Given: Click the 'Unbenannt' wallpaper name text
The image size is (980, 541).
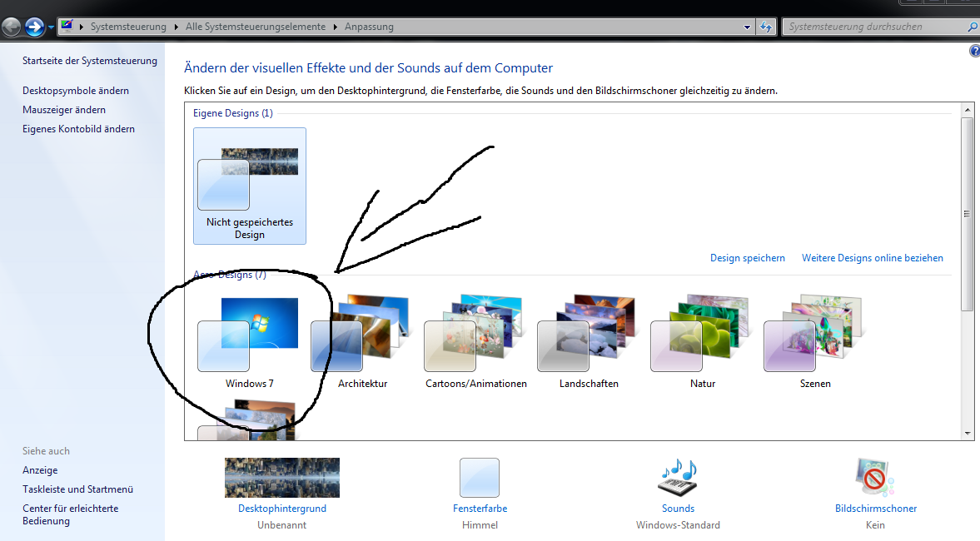Looking at the screenshot, I should pos(282,525).
